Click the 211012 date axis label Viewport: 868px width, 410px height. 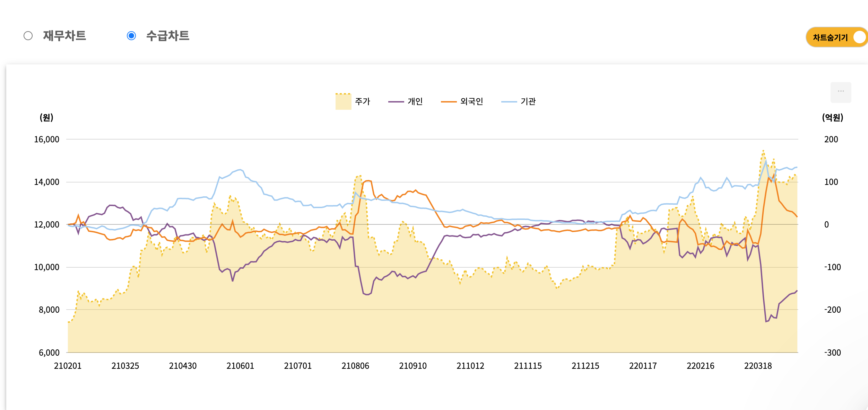(470, 366)
